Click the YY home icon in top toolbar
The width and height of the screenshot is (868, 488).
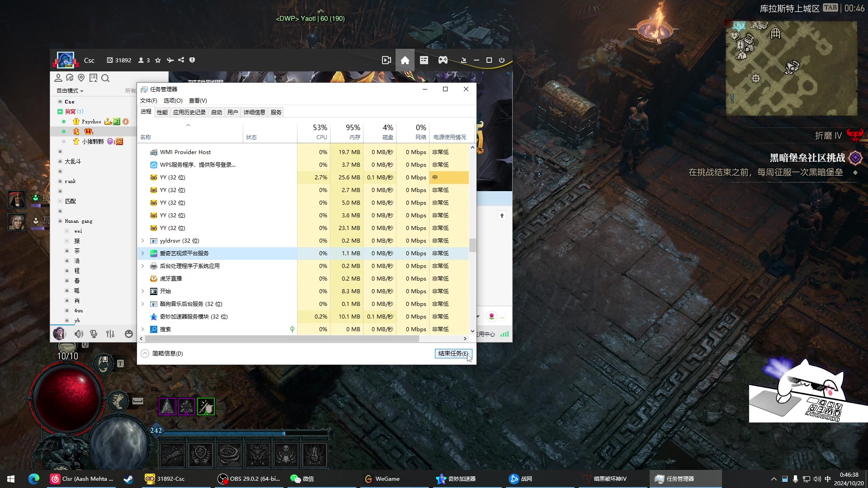point(405,60)
